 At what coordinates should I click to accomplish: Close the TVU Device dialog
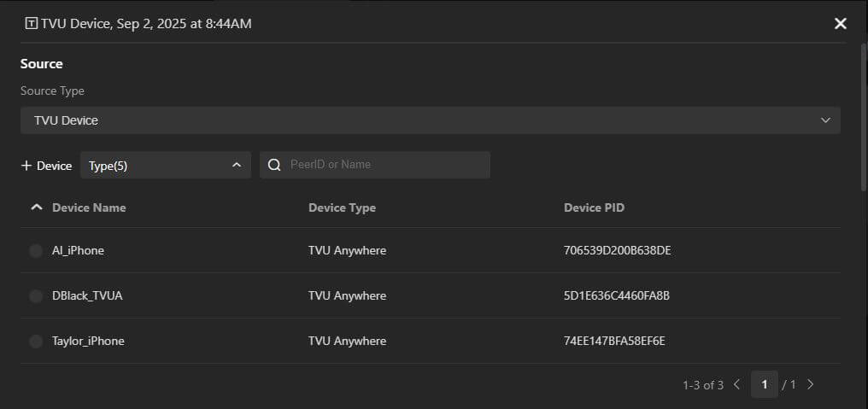(840, 24)
